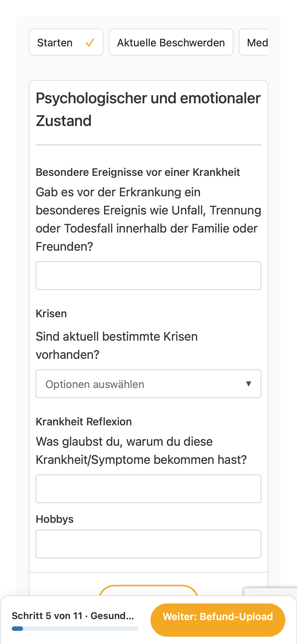This screenshot has width=297, height=644.
Task: Open the Optionen auswählen dropdown
Action: [x=148, y=384]
